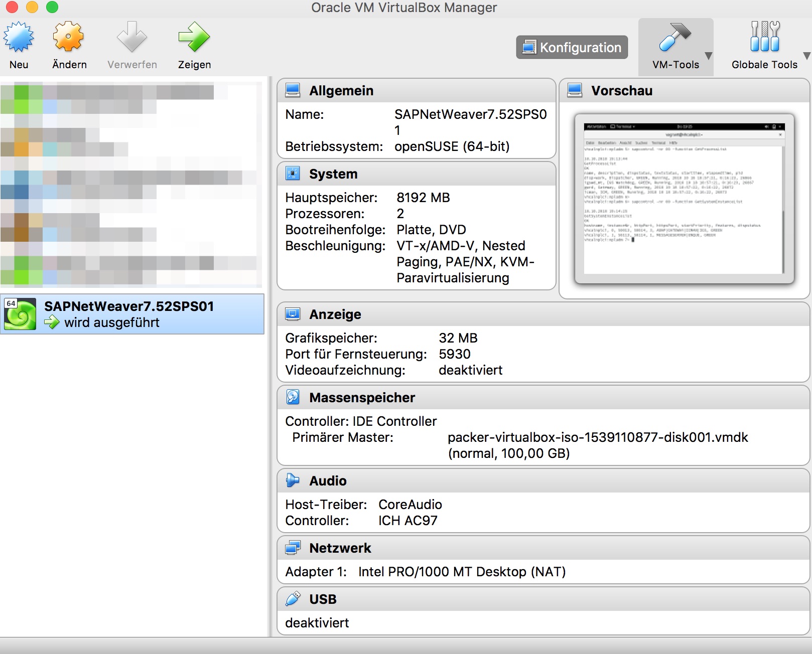Click the Videoaufzeichnung 'deaktiviert' value
812x654 pixels.
pos(470,370)
